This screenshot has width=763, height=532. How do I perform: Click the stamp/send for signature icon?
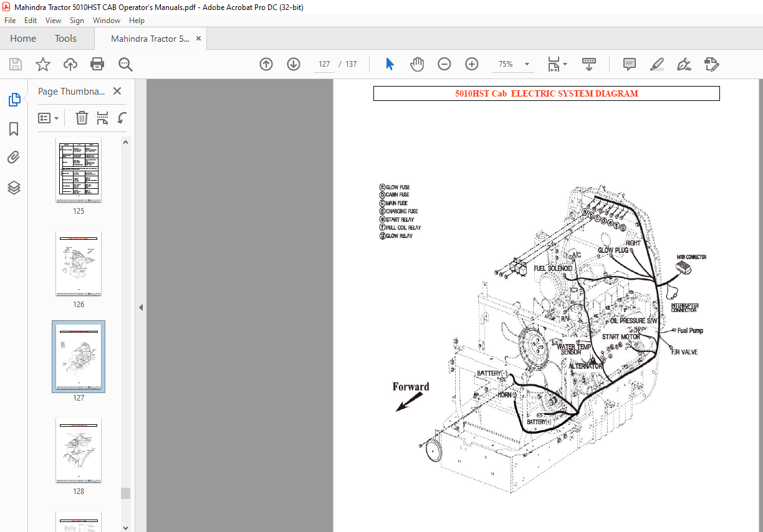(x=711, y=64)
